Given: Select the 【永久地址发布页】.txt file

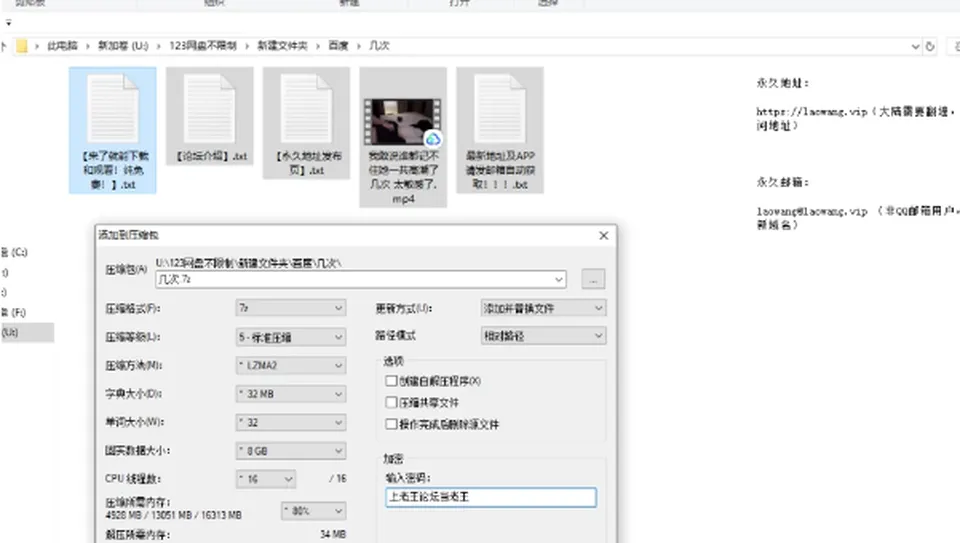Looking at the screenshot, I should (306, 122).
